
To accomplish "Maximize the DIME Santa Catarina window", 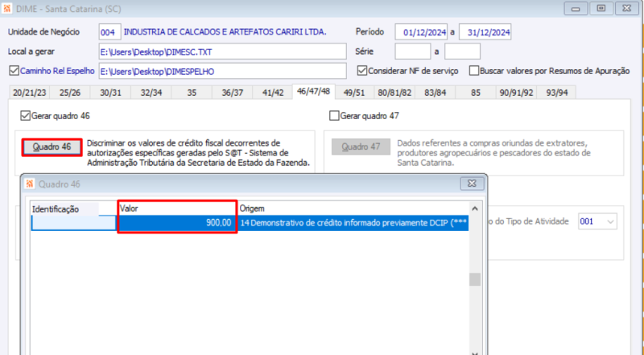I will pos(601,8).
